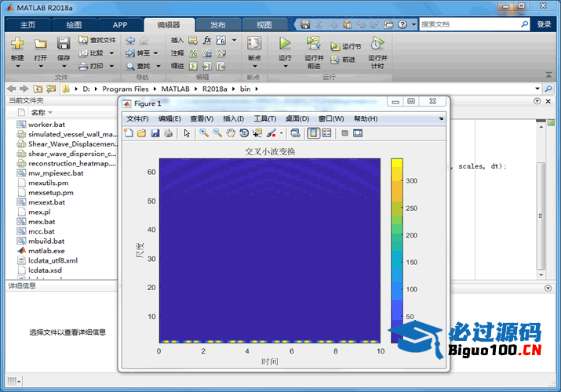
Task: Expand the 打开 dropdown arrow
Action: point(41,66)
